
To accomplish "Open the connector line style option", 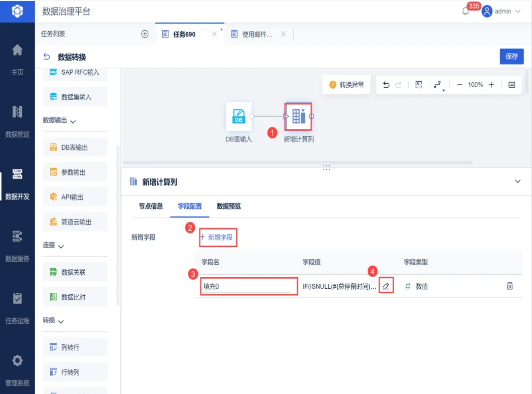I will [x=438, y=85].
